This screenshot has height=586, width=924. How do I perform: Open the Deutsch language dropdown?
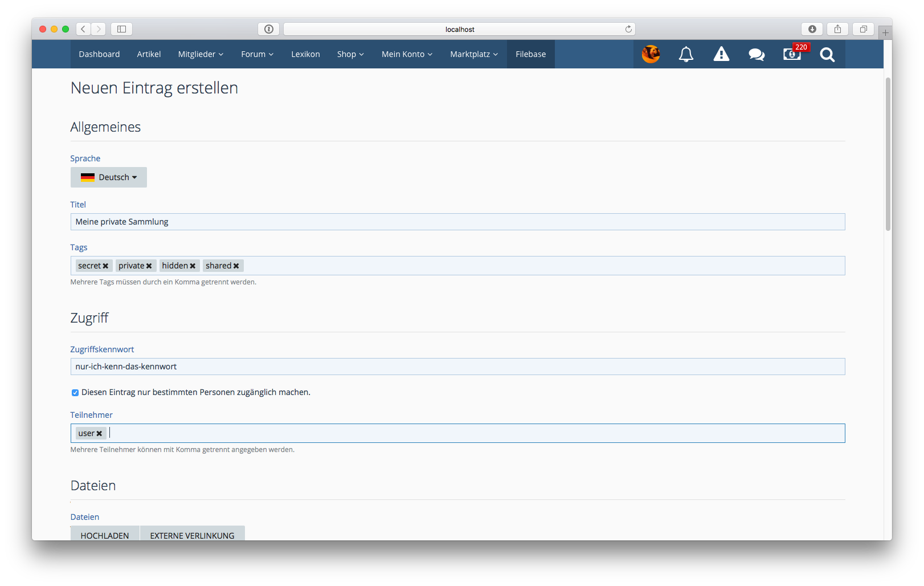109,177
